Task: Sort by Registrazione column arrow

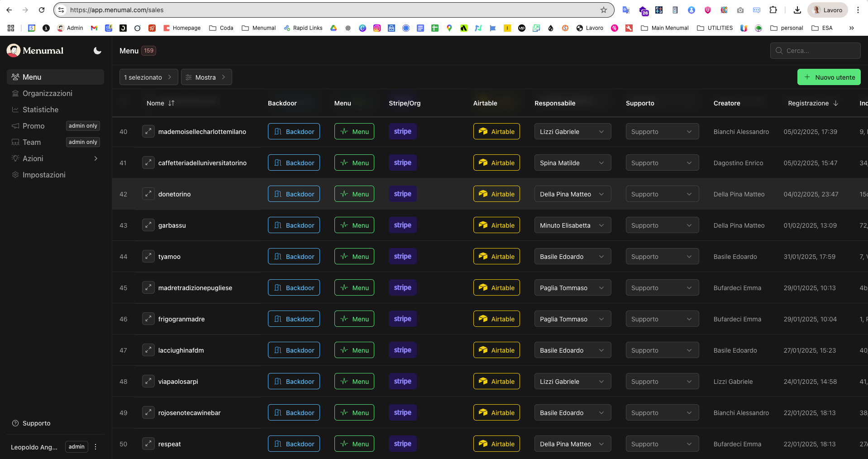Action: pos(836,103)
